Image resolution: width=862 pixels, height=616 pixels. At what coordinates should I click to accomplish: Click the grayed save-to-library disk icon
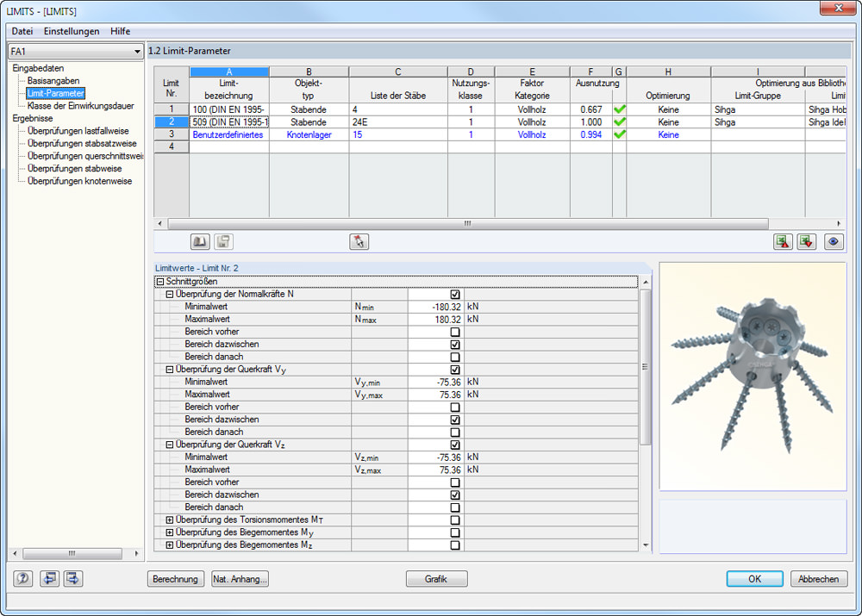[223, 242]
